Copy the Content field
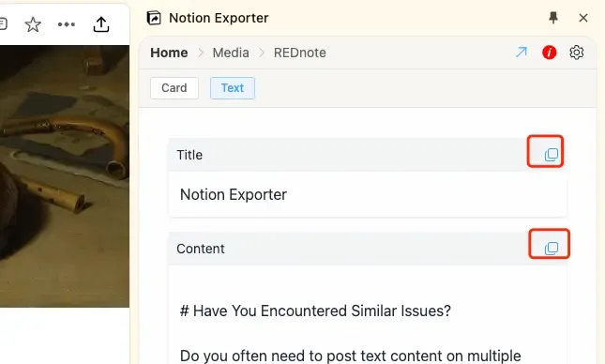 552,249
